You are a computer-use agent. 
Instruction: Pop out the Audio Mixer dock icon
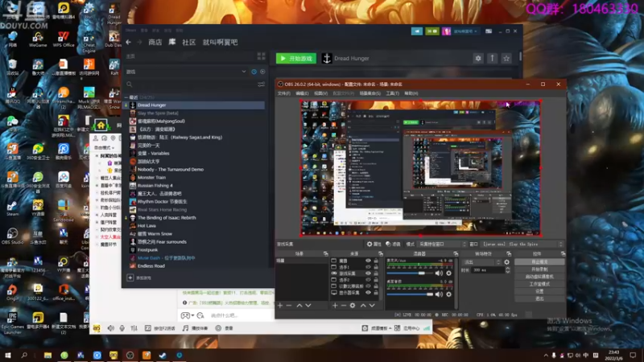[x=456, y=253]
